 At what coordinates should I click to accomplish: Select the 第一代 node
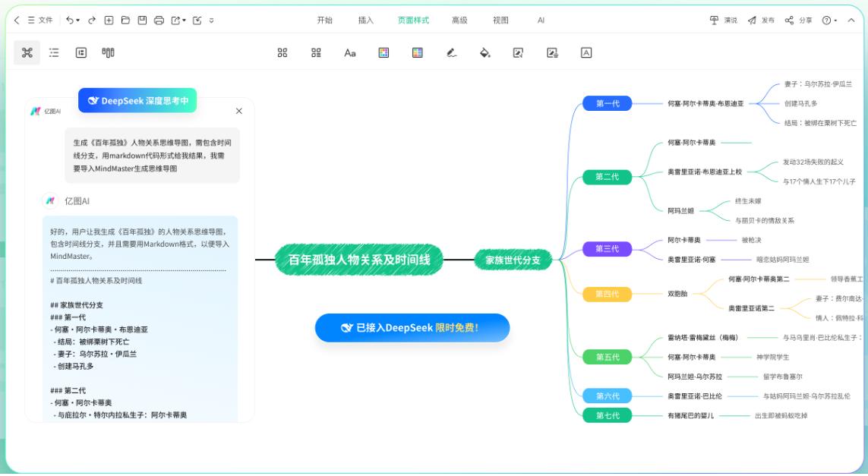608,103
